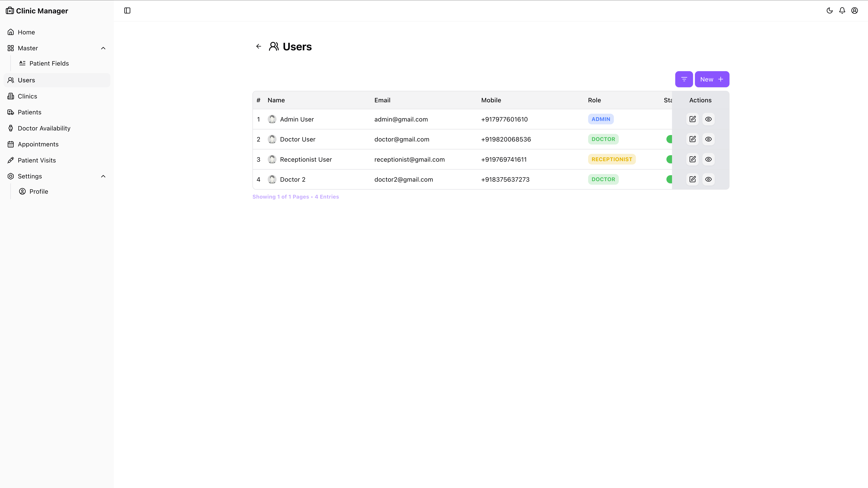Open Profile under Settings
The width and height of the screenshot is (868, 488).
[38, 192]
